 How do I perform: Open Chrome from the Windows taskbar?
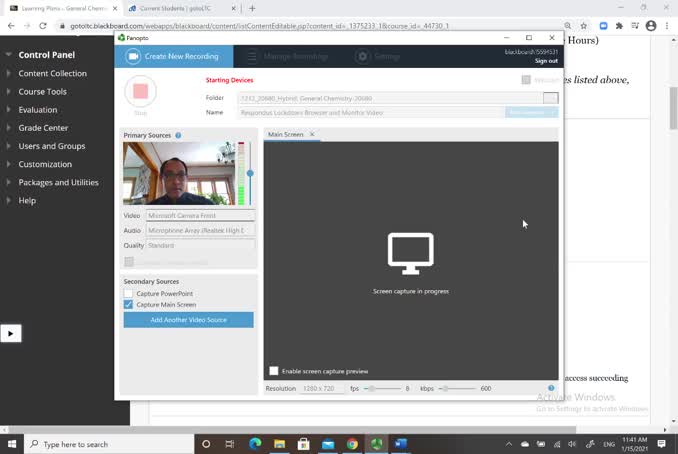[352, 444]
